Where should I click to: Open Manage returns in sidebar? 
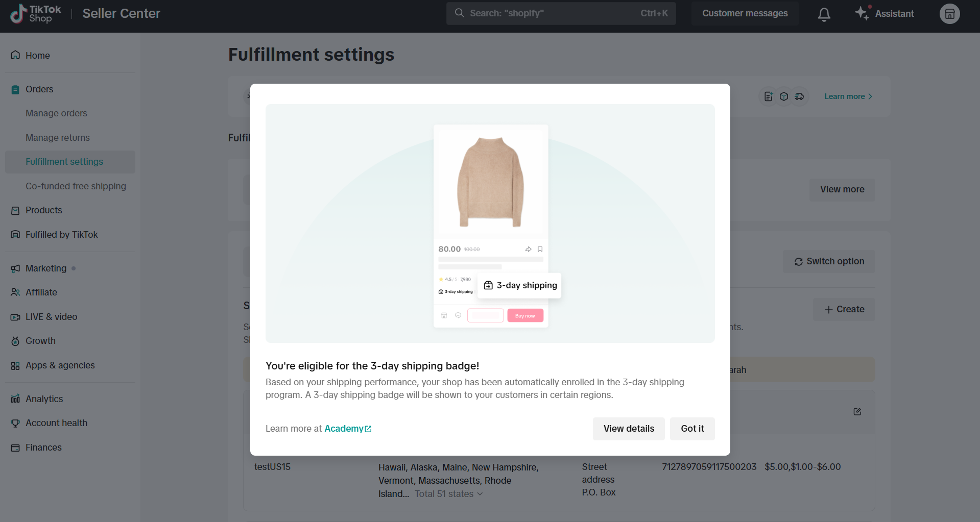click(58, 138)
